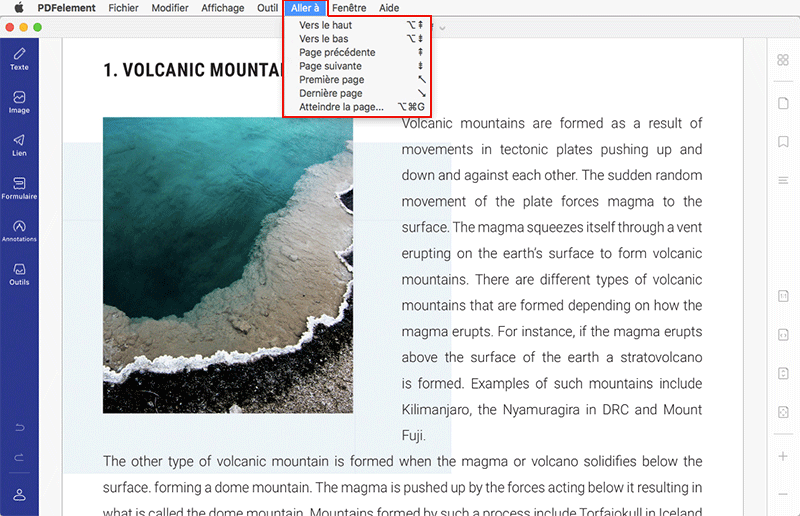This screenshot has width=800, height=516.
Task: Click the undo arrow in left sidebar
Action: click(19, 428)
